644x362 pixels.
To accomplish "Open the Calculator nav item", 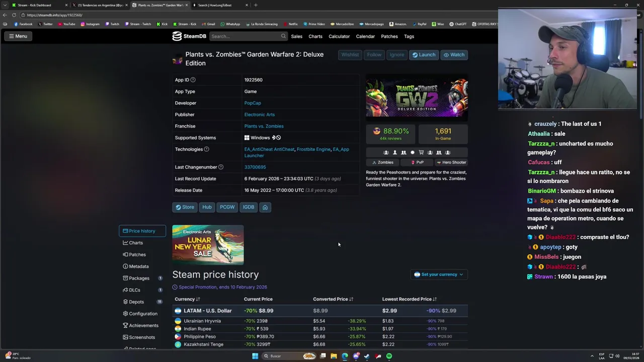I will [339, 36].
